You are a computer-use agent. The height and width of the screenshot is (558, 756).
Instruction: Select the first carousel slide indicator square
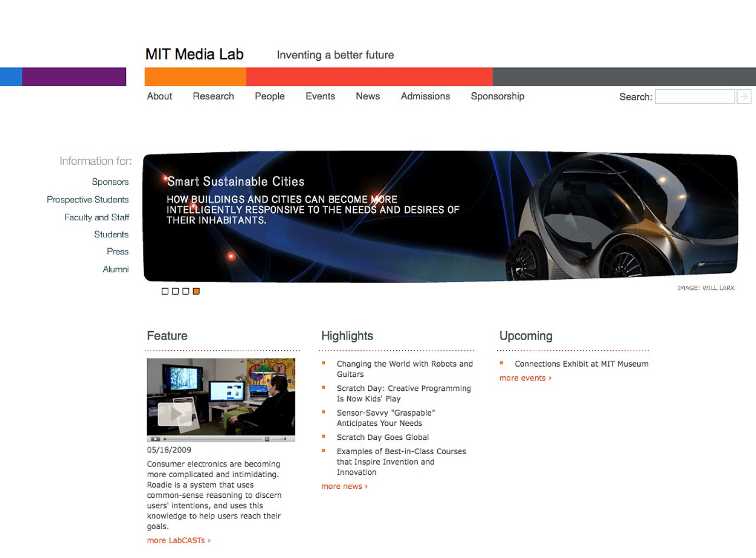[165, 291]
